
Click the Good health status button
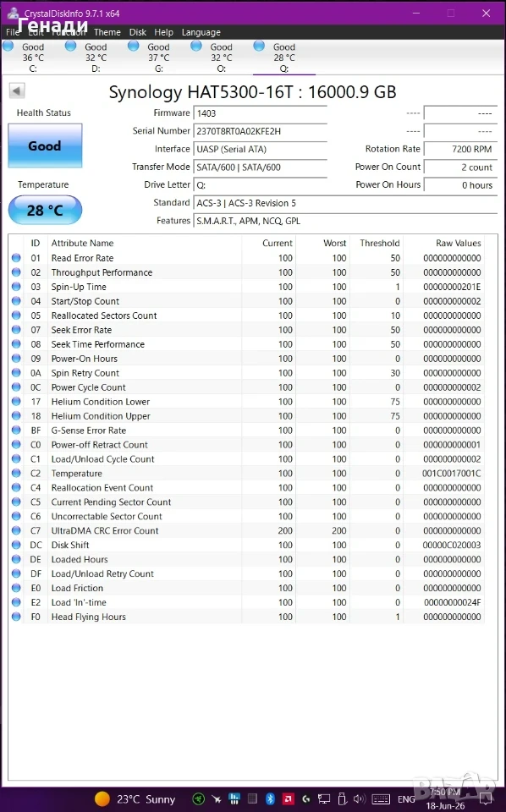coord(45,145)
